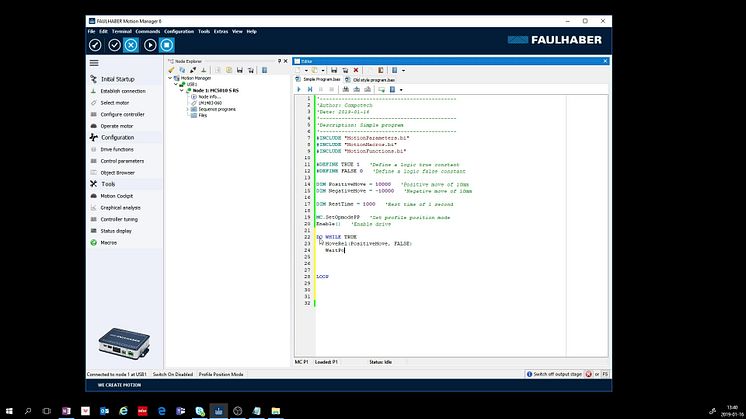
Task: Open Macros in sidebar
Action: [x=108, y=243]
